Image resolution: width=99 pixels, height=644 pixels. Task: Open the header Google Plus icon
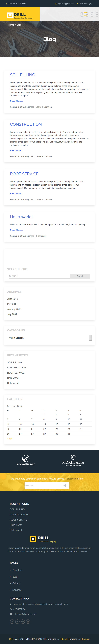[92, 14]
